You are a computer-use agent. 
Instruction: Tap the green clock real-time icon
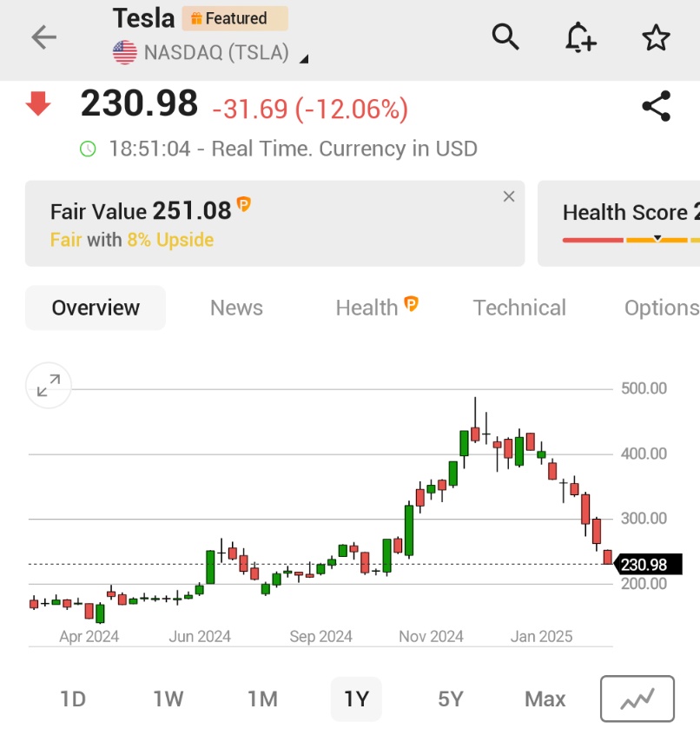click(x=88, y=149)
